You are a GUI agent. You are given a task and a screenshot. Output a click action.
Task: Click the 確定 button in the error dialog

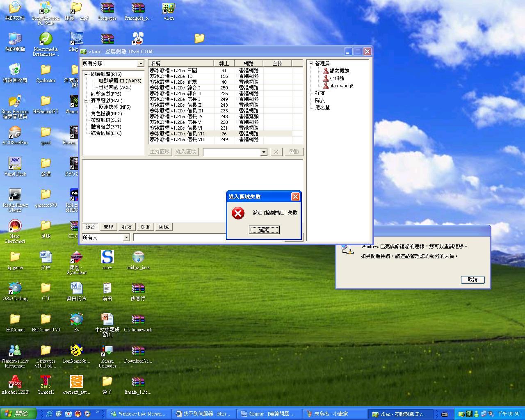(264, 230)
